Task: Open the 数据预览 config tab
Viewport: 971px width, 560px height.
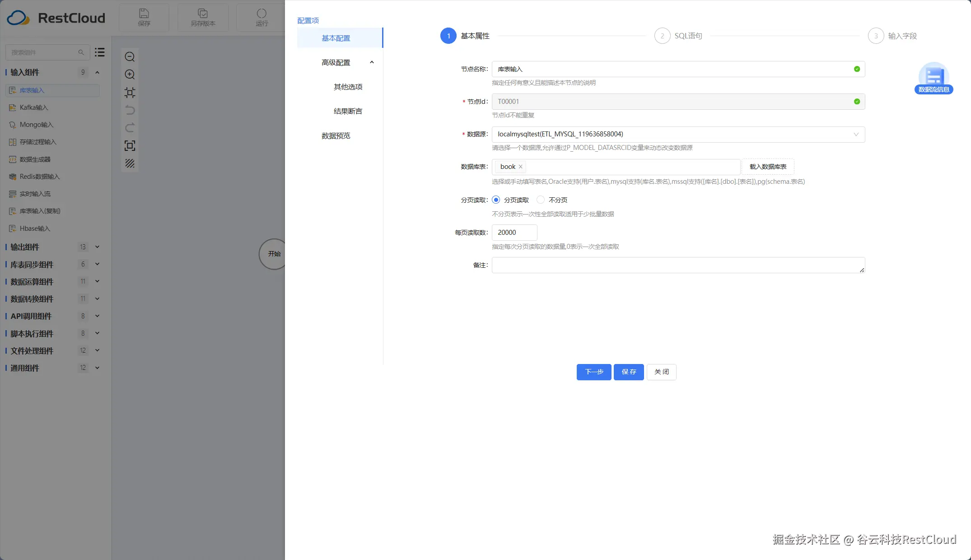Action: pos(336,135)
